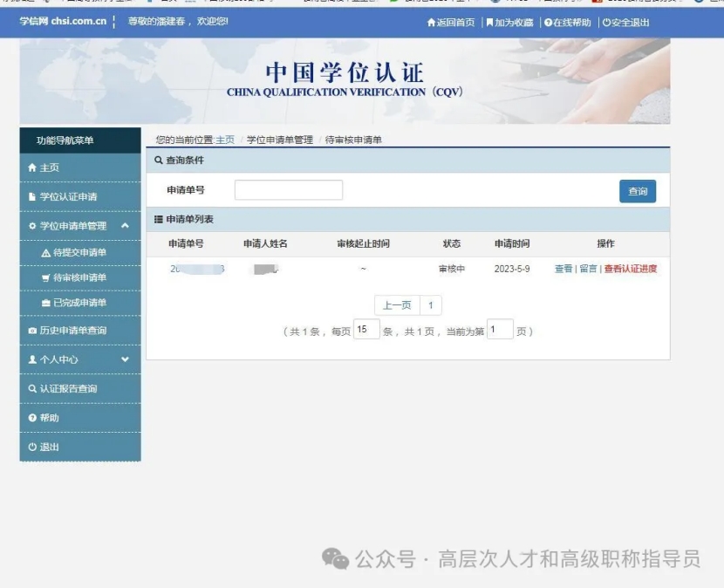The width and height of the screenshot is (724, 588).
Task: Click the magnifier icon for 认证报告查询
Action: click(x=32, y=388)
